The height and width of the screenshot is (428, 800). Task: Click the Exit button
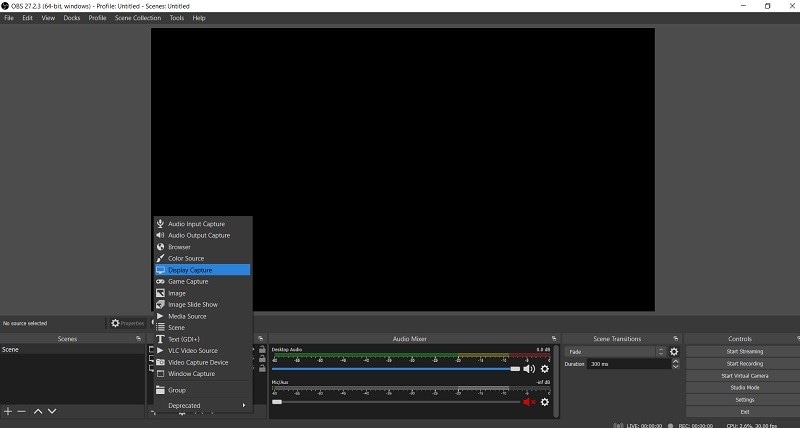coord(744,412)
